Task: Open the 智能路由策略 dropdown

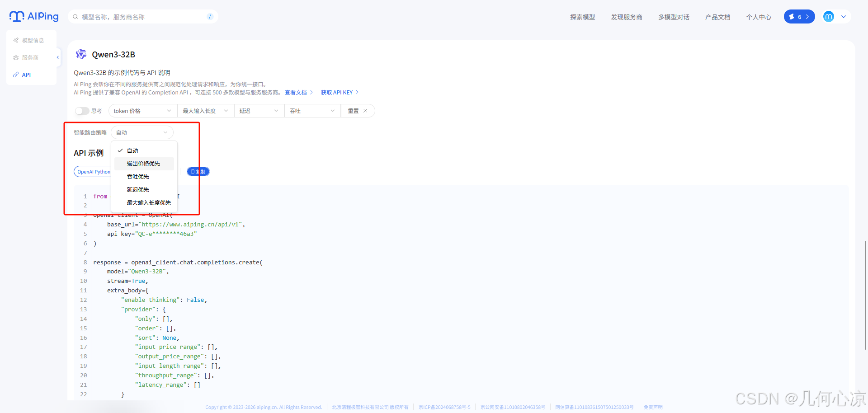Action: [142, 132]
